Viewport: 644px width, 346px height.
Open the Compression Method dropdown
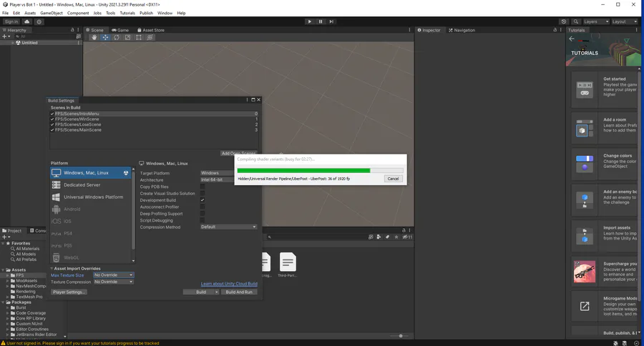point(228,227)
